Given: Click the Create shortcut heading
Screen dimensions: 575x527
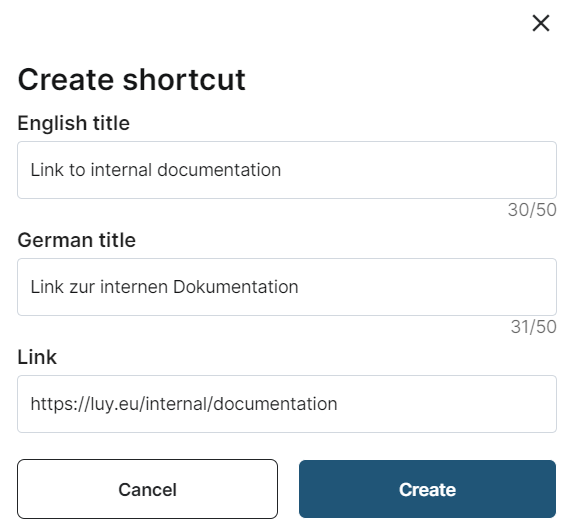Looking at the screenshot, I should [x=131, y=80].
